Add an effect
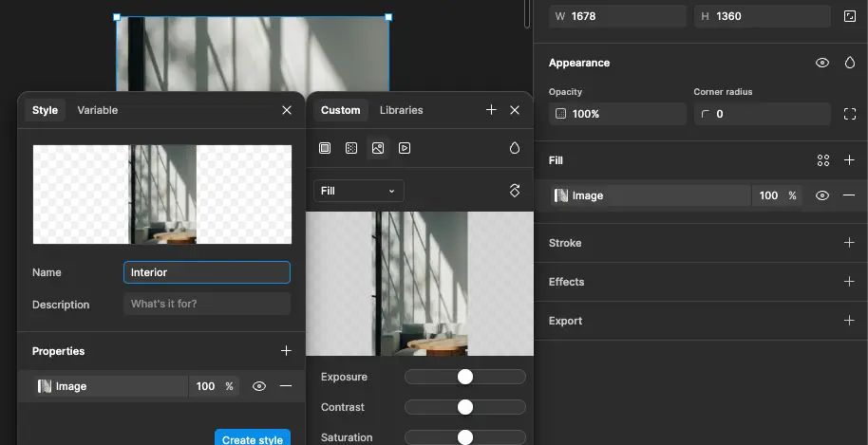Viewport: 868px width, 445px height. [849, 282]
